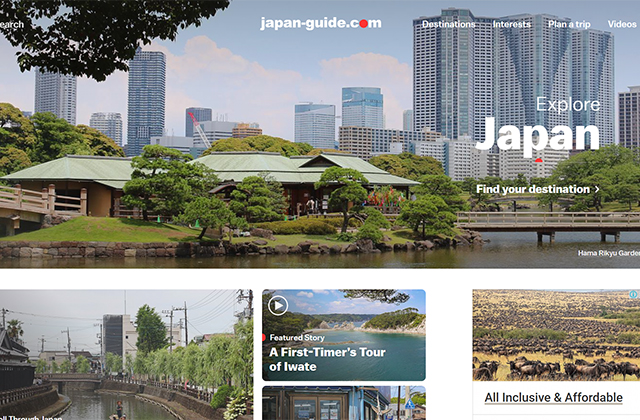Viewport: 640px width, 420px height.
Task: Open the Interests menu
Action: tap(511, 24)
